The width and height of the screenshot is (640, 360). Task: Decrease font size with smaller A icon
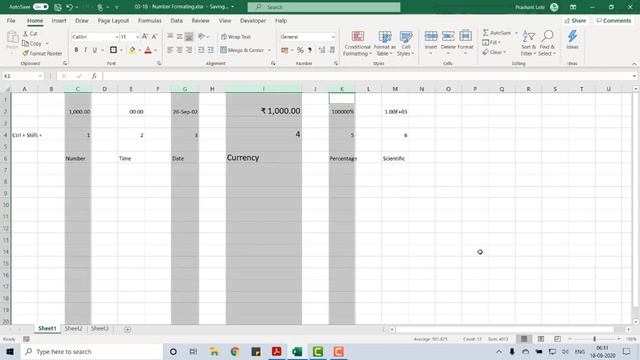point(154,36)
